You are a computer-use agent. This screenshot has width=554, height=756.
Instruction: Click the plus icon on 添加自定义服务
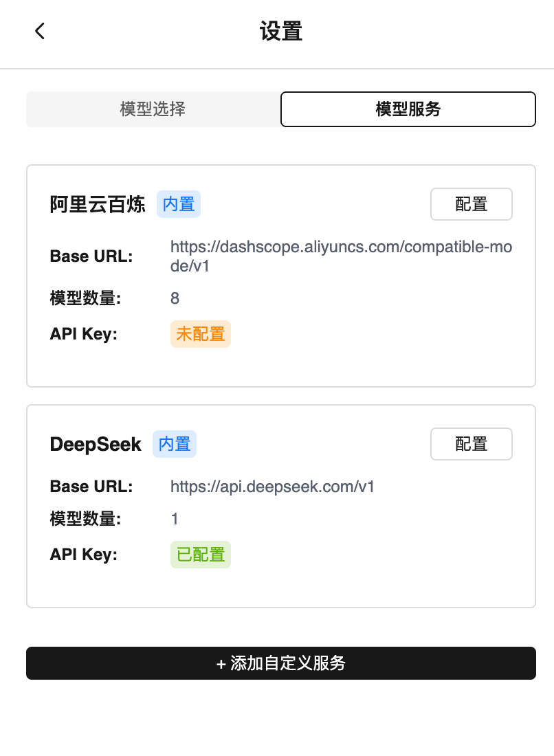[220, 663]
